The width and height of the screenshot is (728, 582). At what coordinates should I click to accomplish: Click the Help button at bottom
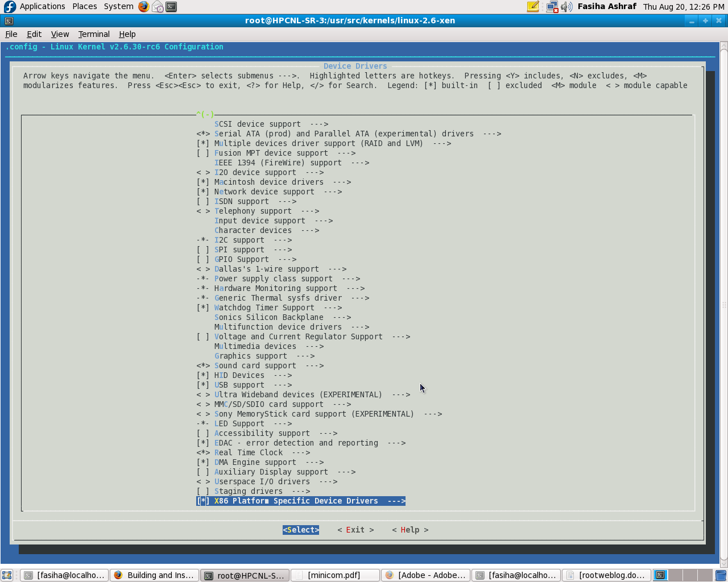tap(410, 530)
